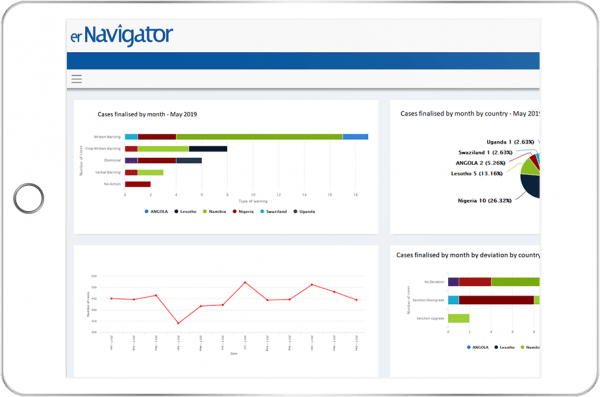600x397 pixels.
Task: Click the long green Namibia bar in Written Warning row
Action: 259,137
